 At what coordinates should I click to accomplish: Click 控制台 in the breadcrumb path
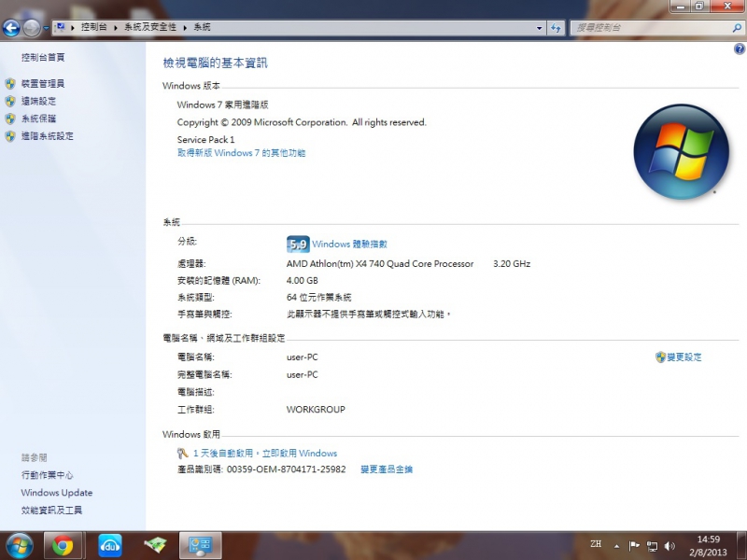[95, 28]
